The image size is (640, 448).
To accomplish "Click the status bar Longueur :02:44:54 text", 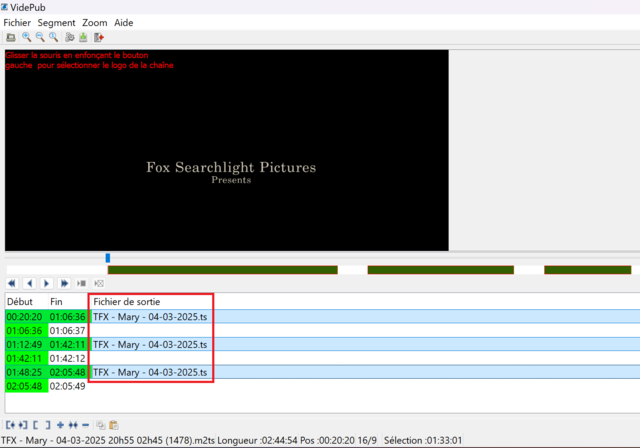I will coord(257,441).
